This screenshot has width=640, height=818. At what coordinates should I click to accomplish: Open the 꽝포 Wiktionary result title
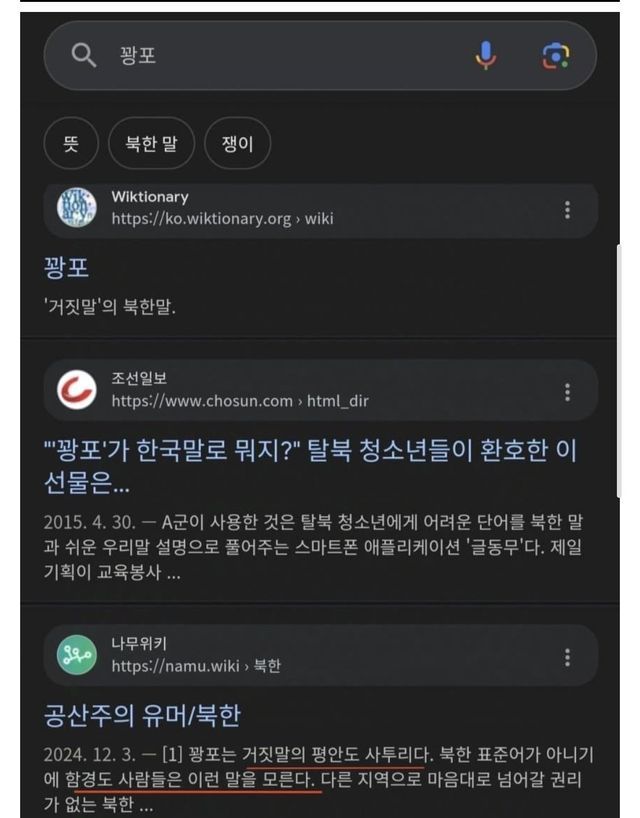pyautogui.click(x=66, y=268)
